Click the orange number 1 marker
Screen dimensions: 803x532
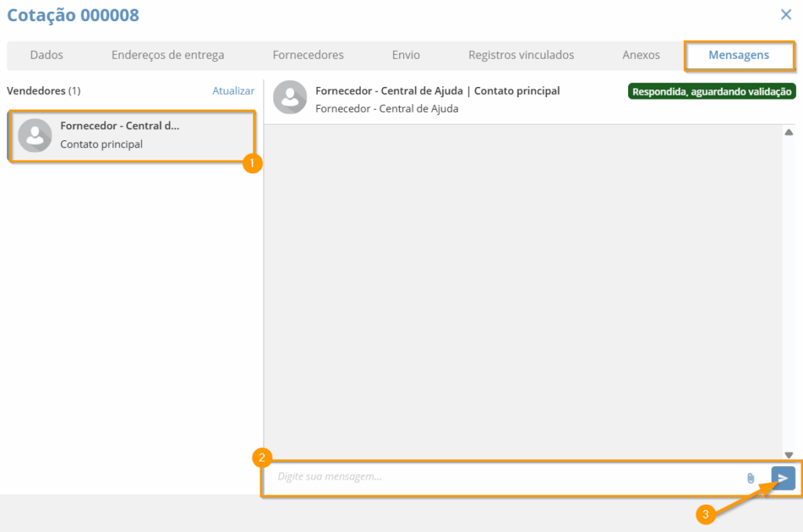pos(252,163)
